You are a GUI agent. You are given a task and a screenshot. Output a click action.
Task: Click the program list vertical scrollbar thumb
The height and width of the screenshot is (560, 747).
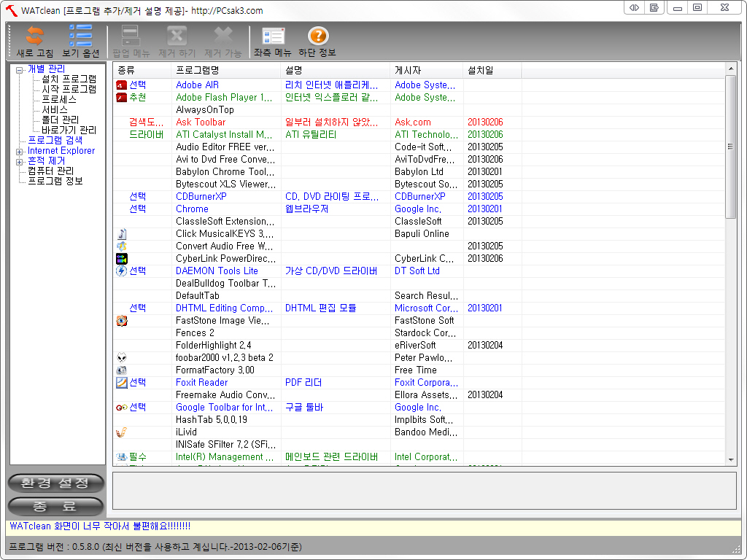pyautogui.click(x=730, y=147)
